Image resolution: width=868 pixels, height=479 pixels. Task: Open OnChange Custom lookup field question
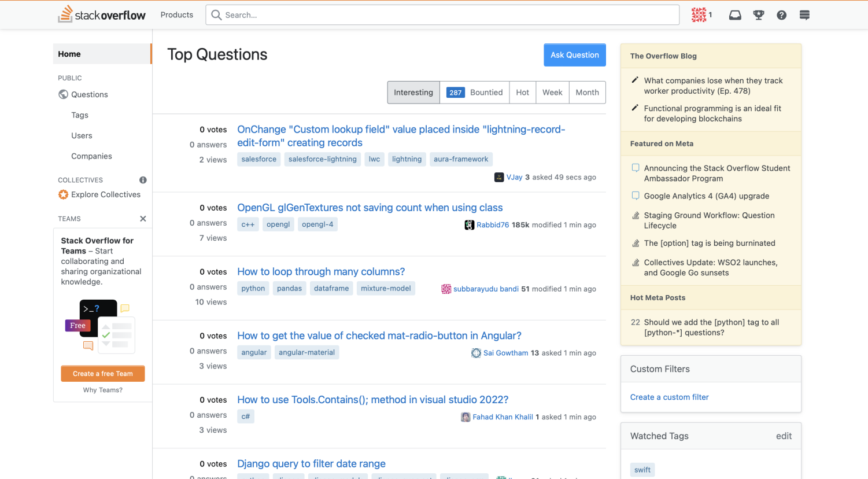401,136
